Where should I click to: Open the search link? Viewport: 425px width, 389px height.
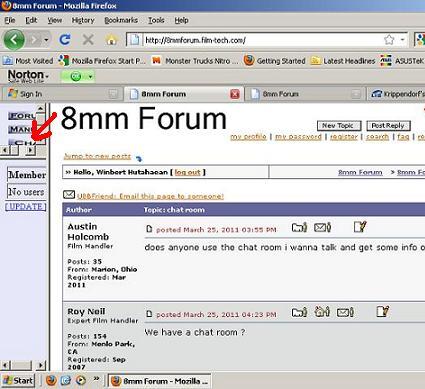[x=377, y=137]
